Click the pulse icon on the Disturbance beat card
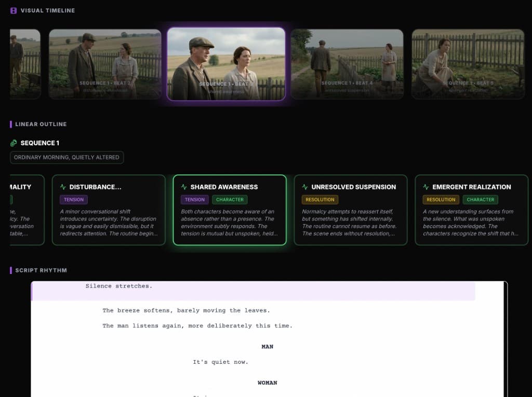The width and height of the screenshot is (532, 397). pyautogui.click(x=63, y=187)
